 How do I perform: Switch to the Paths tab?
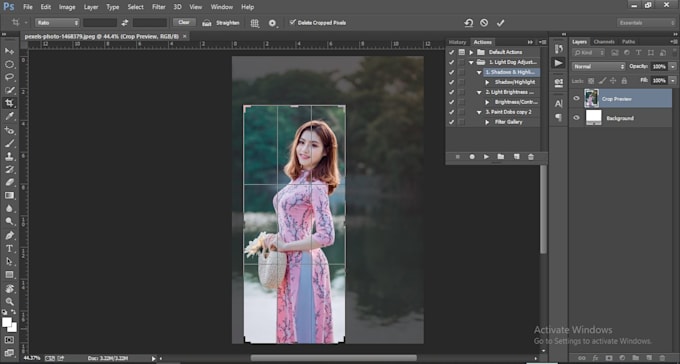628,42
